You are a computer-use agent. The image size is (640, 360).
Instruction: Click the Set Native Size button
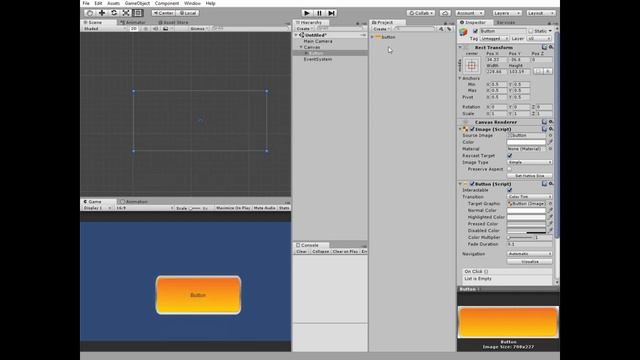click(x=529, y=176)
